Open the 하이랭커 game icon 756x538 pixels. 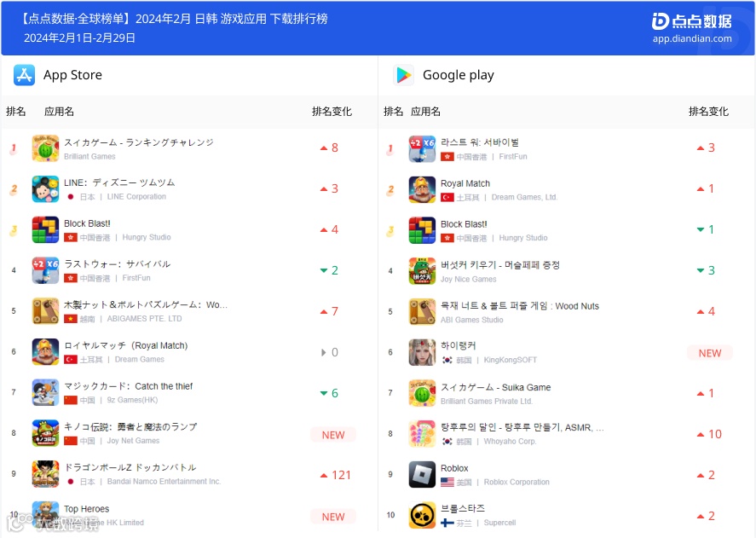pyautogui.click(x=422, y=352)
